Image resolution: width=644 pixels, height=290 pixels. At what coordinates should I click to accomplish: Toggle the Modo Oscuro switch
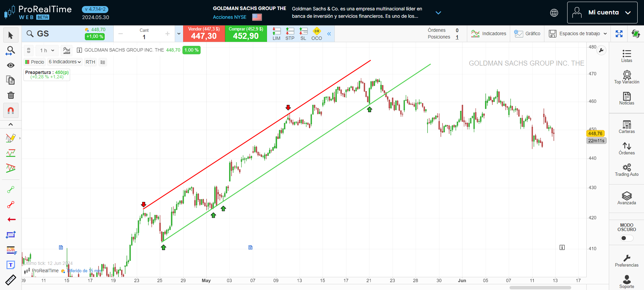[627, 238]
